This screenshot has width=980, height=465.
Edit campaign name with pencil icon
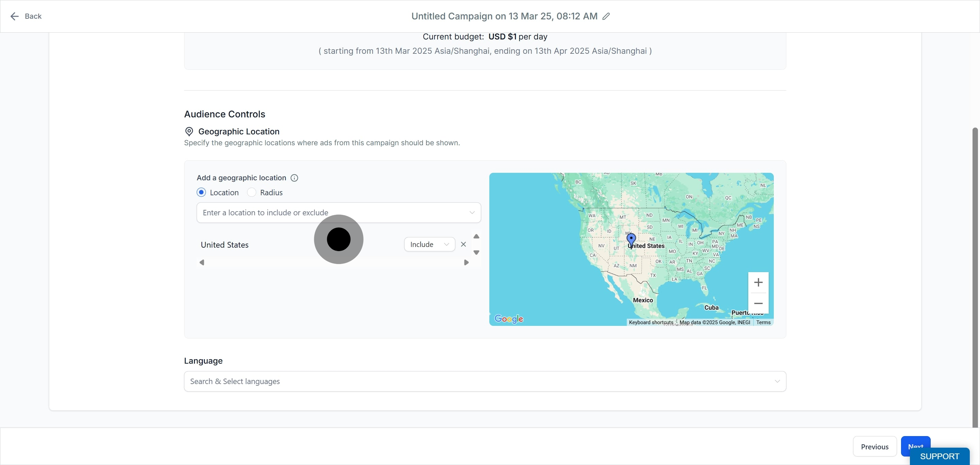[606, 16]
